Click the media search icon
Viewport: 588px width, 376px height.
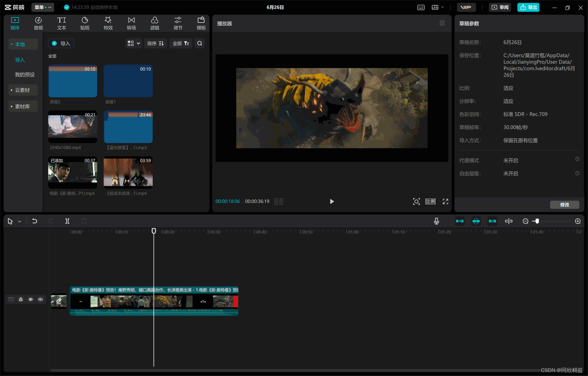point(200,44)
